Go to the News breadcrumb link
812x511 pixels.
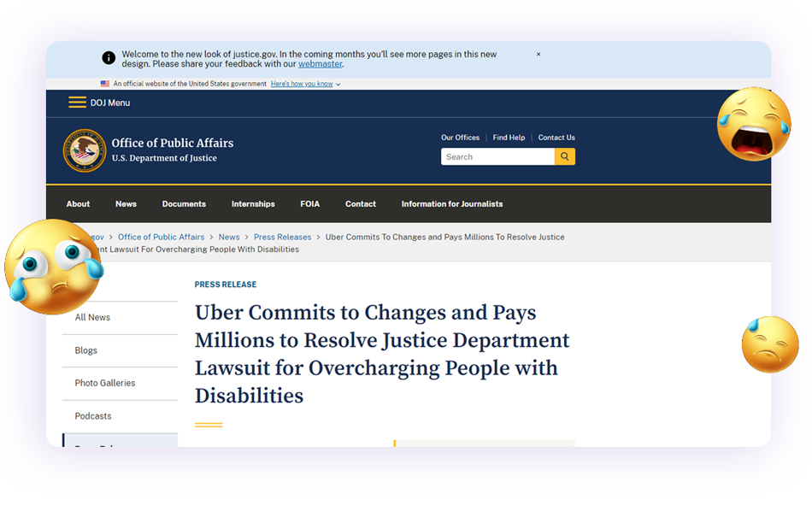pyautogui.click(x=229, y=237)
